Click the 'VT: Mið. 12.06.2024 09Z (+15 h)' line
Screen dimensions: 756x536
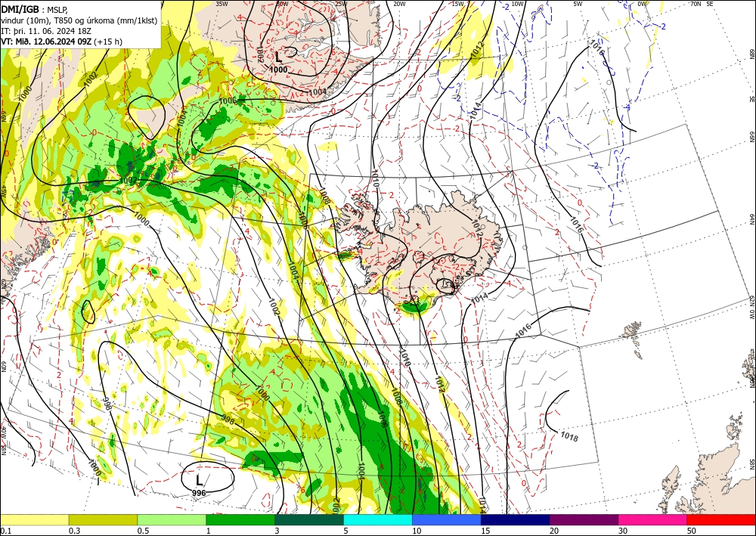(x=62, y=42)
